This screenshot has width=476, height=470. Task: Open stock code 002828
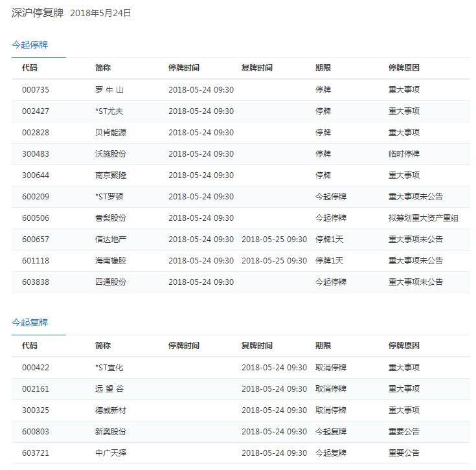point(35,133)
